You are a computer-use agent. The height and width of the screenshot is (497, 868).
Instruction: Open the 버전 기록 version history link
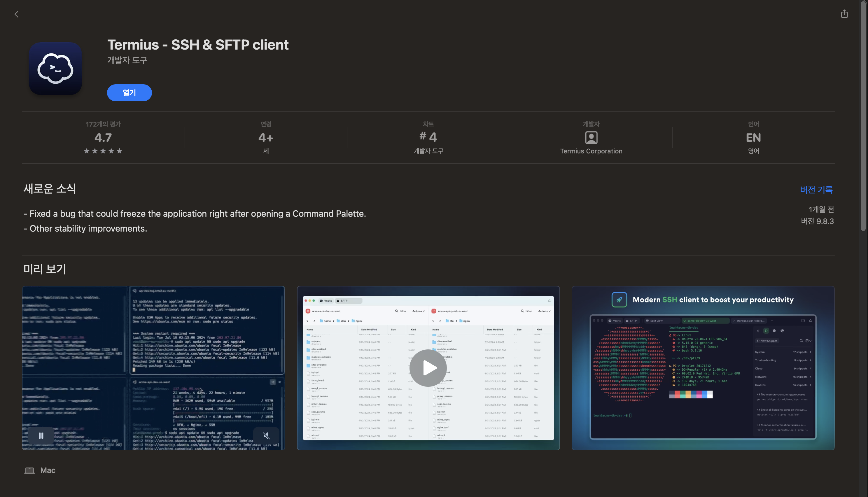[816, 190]
